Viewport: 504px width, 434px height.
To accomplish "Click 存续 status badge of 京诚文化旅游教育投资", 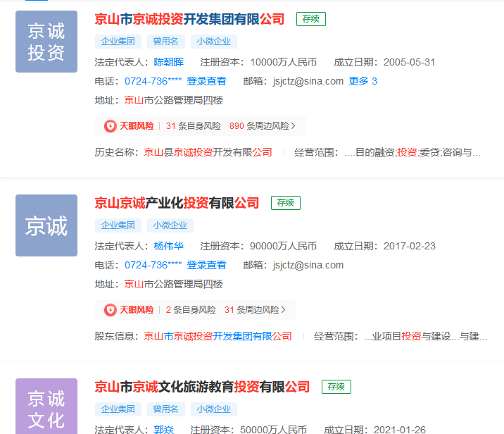I will pos(336,387).
